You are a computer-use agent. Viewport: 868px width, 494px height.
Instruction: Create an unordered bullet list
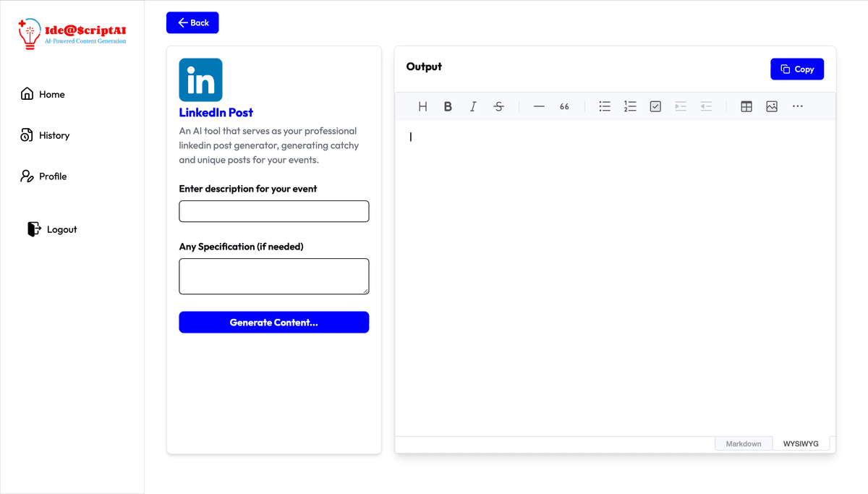[x=605, y=106]
